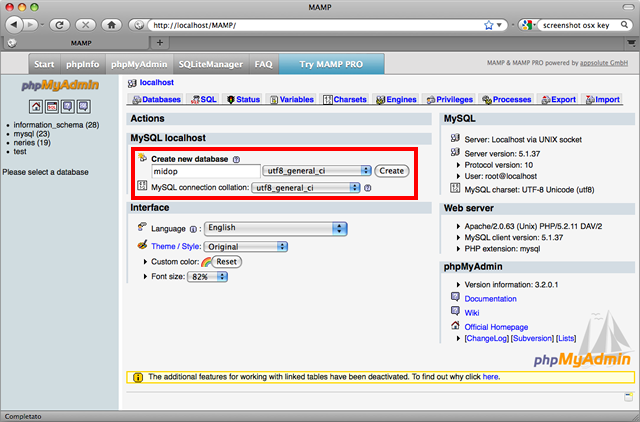
Task: Open the Import tab
Action: 602,100
